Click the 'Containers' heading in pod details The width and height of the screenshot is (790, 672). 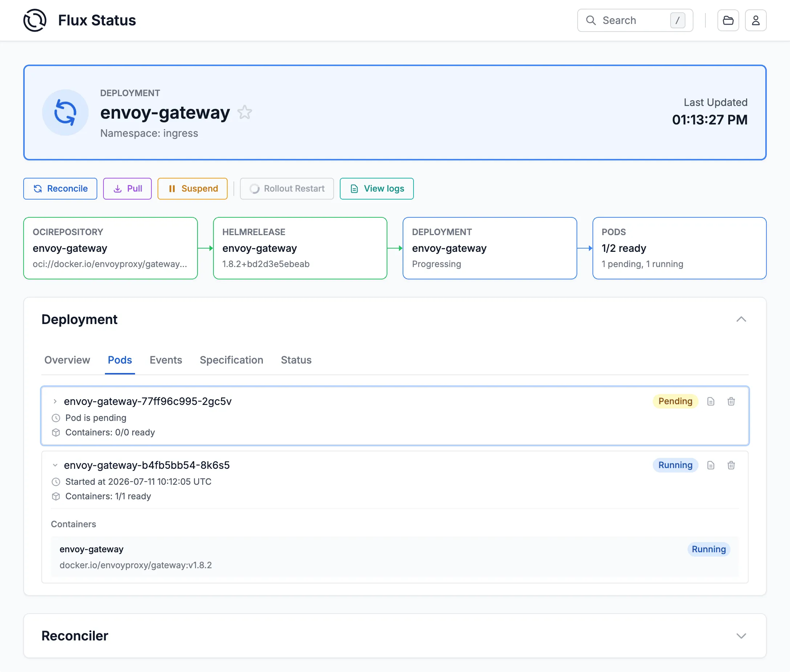click(x=74, y=524)
